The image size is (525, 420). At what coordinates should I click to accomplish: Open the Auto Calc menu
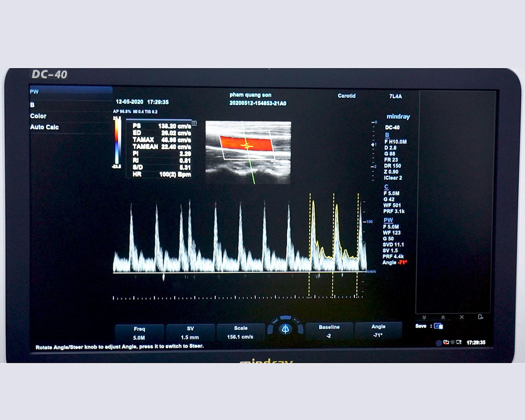tap(70, 127)
